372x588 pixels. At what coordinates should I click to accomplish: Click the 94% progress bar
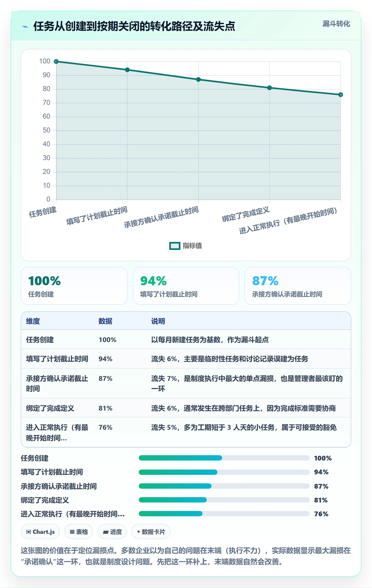click(x=224, y=472)
